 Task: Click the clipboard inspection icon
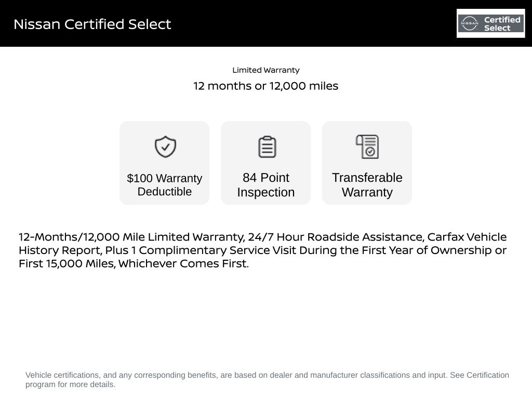pos(267,147)
